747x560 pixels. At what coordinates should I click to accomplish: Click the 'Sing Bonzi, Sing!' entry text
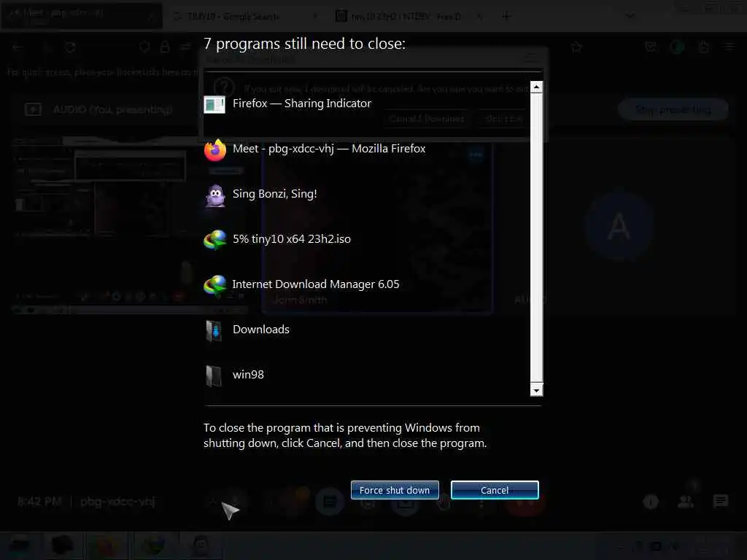click(x=275, y=194)
